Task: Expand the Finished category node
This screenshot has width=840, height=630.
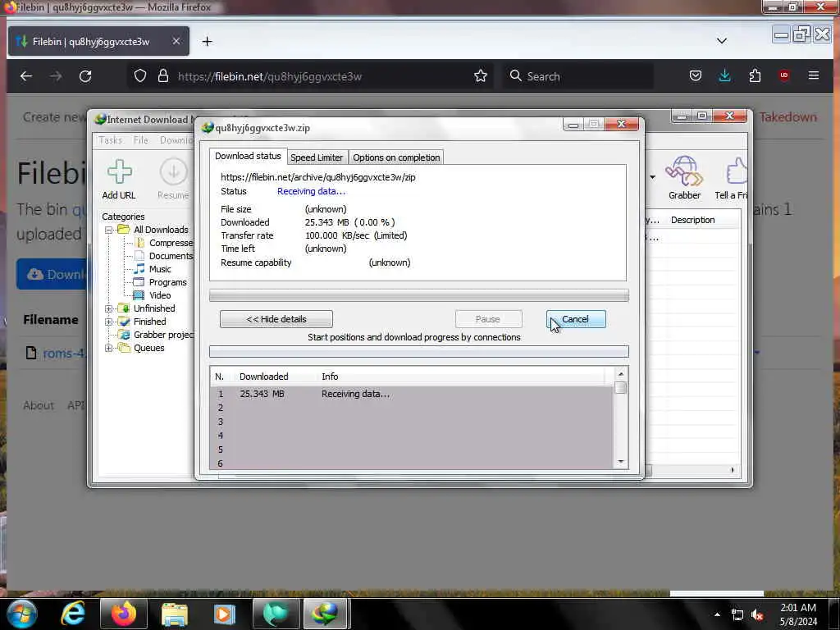Action: point(109,322)
